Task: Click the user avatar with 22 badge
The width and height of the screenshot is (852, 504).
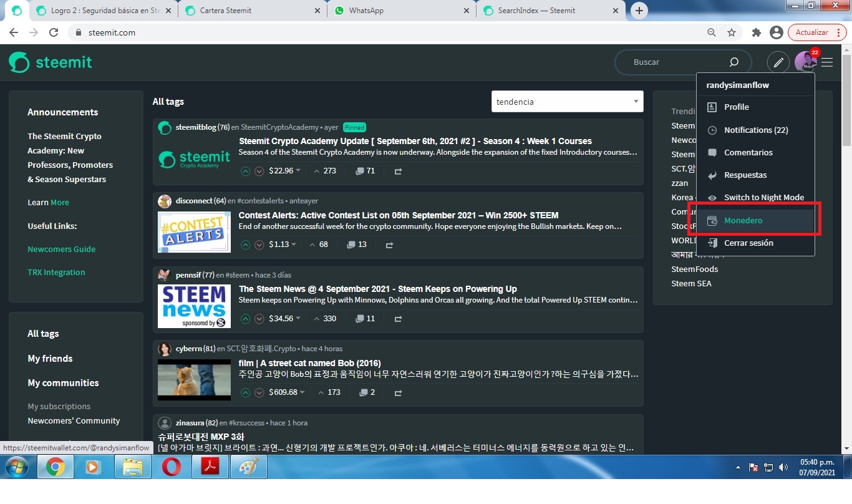Action: pyautogui.click(x=805, y=62)
